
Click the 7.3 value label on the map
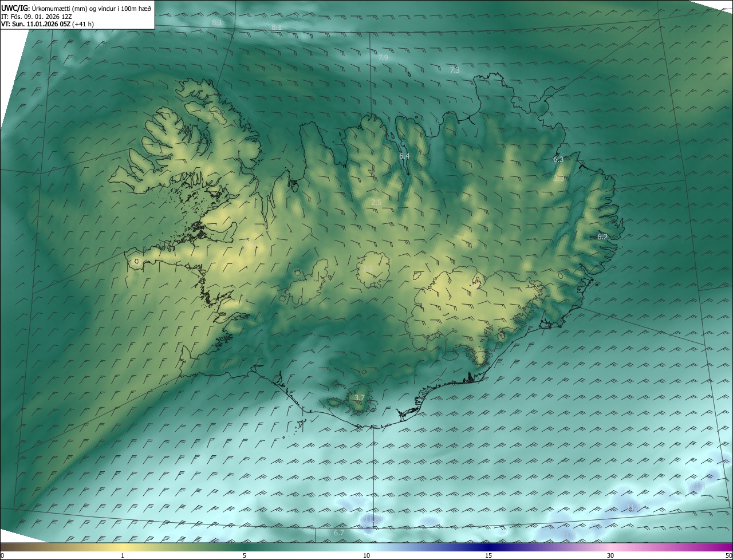455,70
